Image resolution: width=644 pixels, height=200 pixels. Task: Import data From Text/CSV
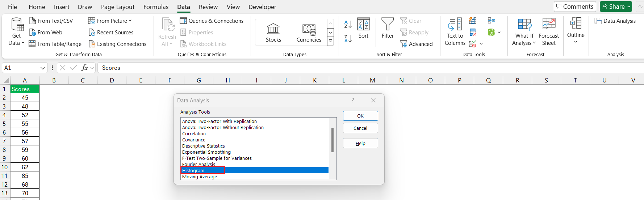(51, 21)
